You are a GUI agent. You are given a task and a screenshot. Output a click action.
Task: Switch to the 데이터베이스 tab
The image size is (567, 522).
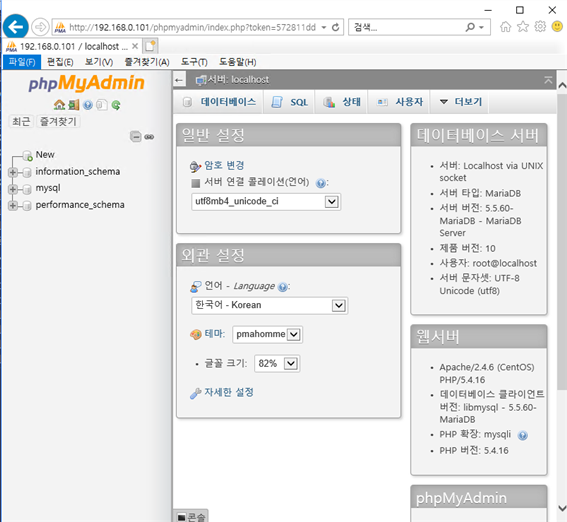click(219, 102)
